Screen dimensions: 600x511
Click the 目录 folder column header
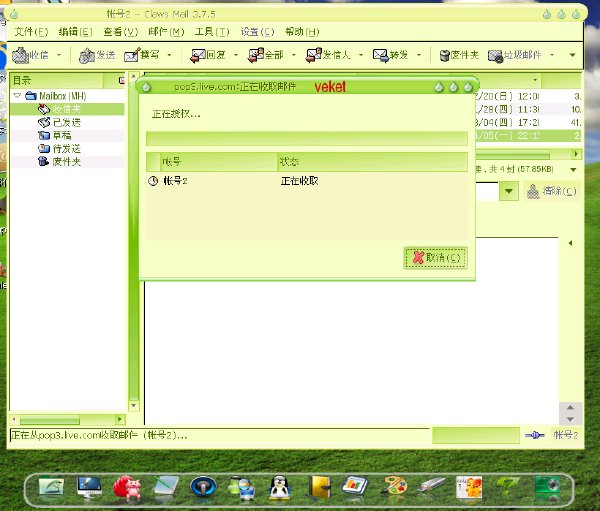(57, 80)
